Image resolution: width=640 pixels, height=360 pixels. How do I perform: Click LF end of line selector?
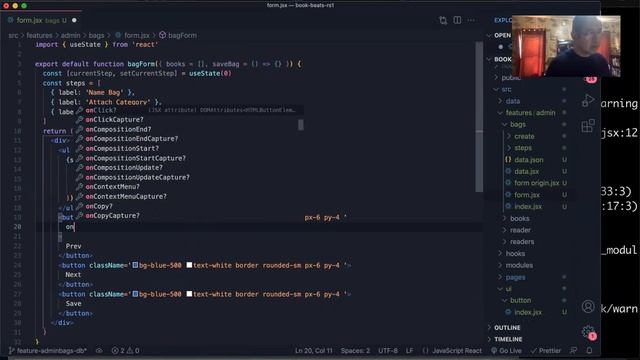tap(409, 350)
